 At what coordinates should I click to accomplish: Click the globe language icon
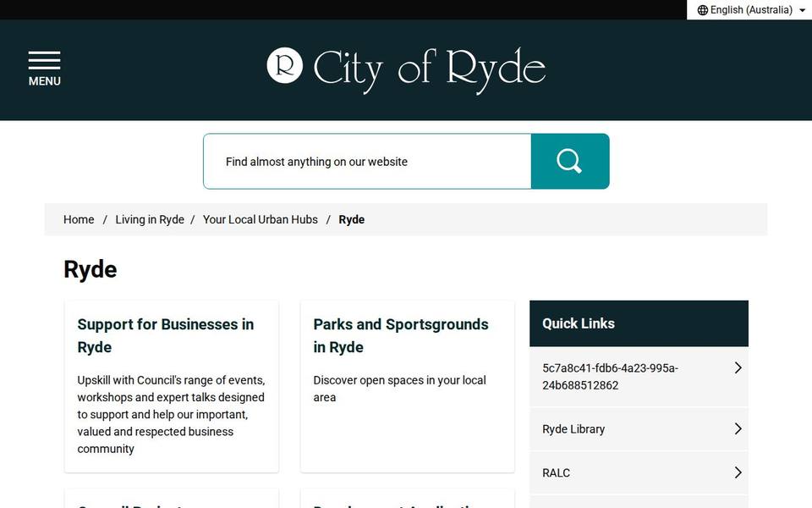702,10
